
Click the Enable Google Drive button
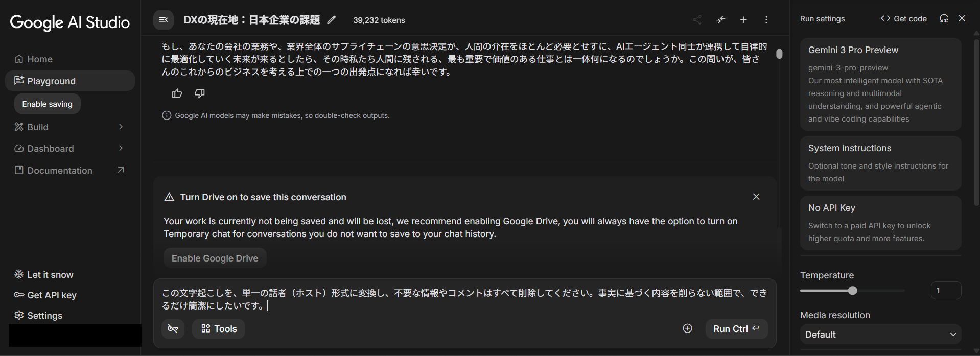tap(215, 258)
